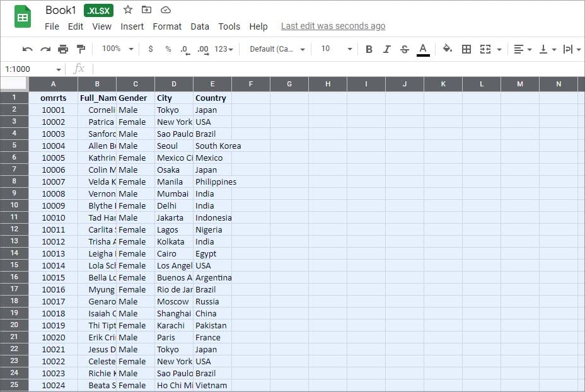Image resolution: width=585 pixels, height=392 pixels.
Task: Star the Book1 document
Action: pyautogui.click(x=128, y=9)
